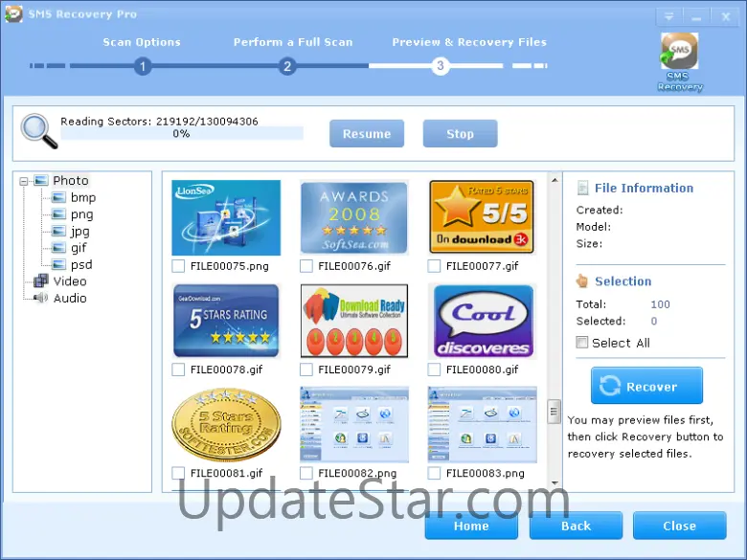Select the Perform a Full Scan step
Screen dimensions: 747x560
[x=293, y=42]
